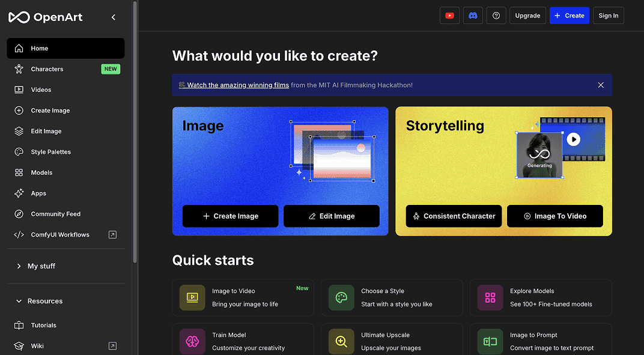Expand the Resources section
This screenshot has height=355, width=644.
click(45, 301)
